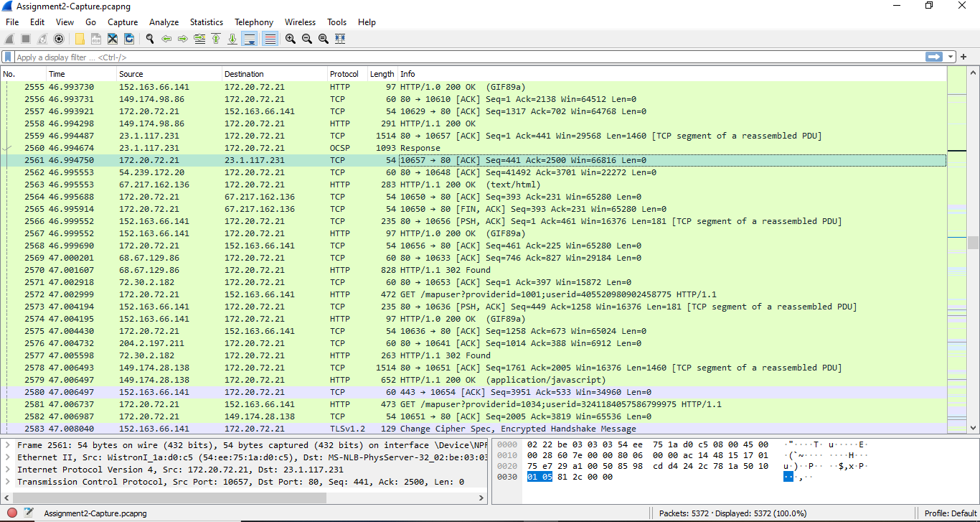
Task: Zoom in on packet list text
Action: 291,39
